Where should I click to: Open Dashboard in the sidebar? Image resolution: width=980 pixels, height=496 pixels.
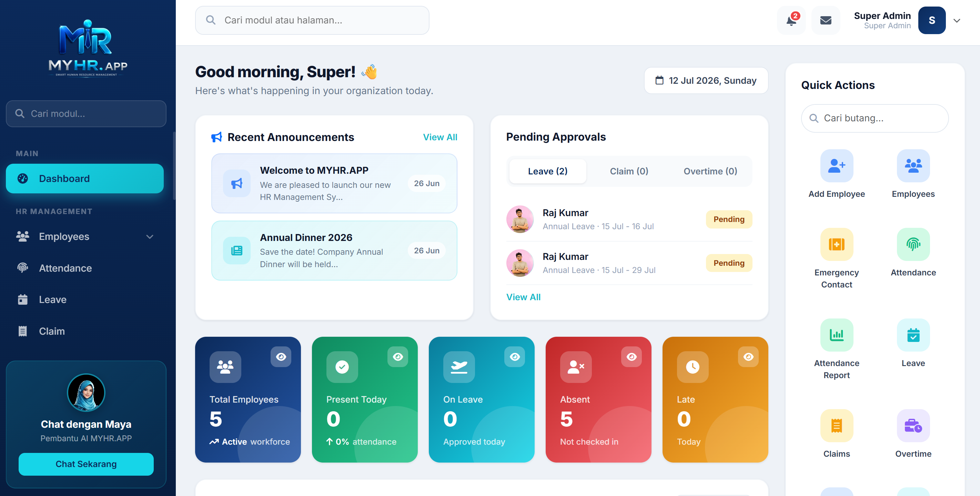click(x=85, y=179)
